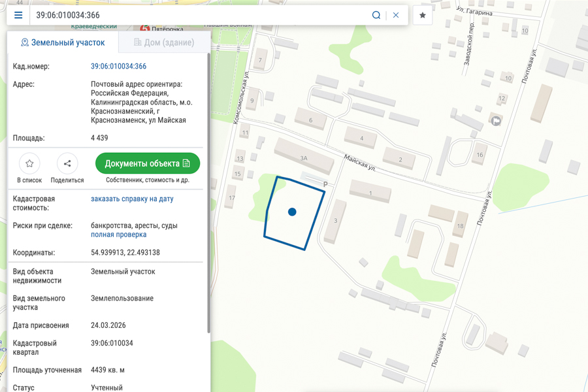Click building 12 on the map
Viewport: 588px width, 392px height.
click(501, 99)
